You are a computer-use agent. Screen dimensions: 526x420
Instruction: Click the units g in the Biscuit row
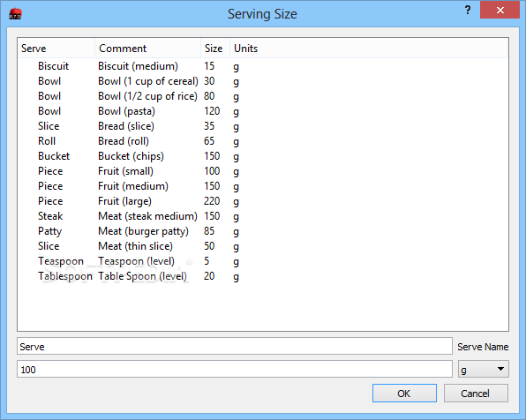pyautogui.click(x=237, y=67)
